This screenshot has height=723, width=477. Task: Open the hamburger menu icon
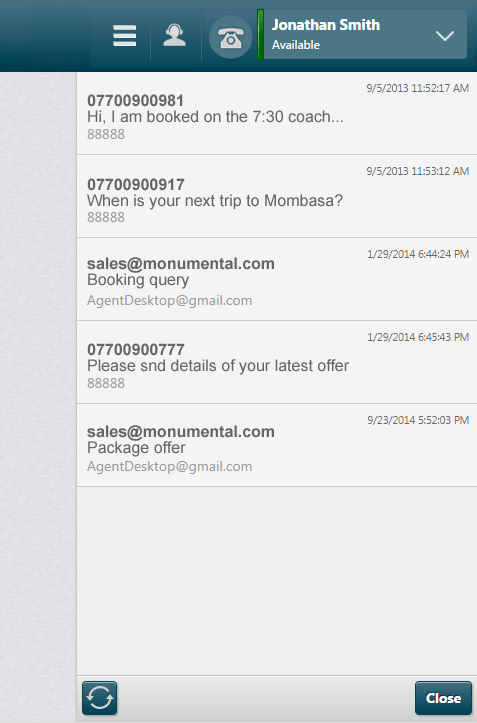tap(125, 36)
